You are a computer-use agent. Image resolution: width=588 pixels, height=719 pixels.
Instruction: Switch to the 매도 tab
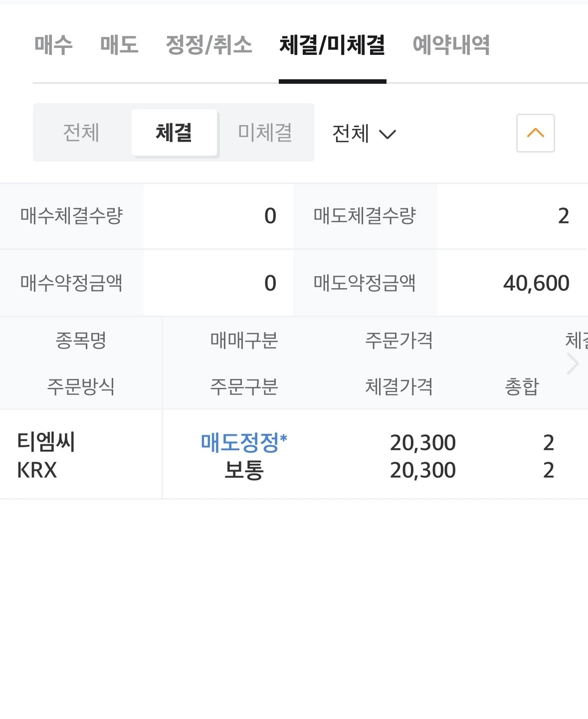coord(119,45)
